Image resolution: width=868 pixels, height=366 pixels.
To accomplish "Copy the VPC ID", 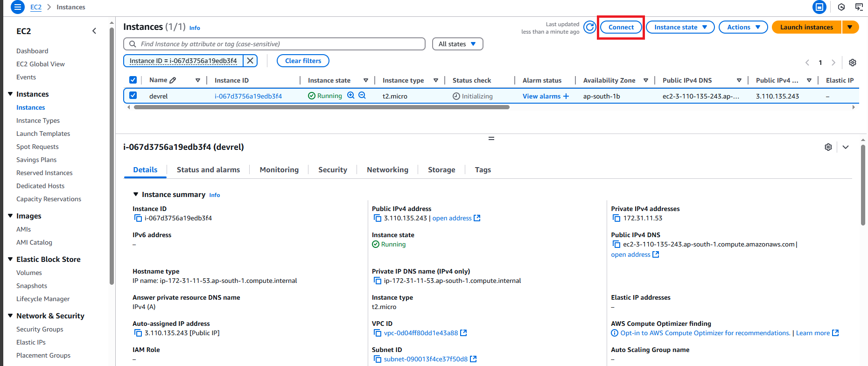I will tap(378, 333).
